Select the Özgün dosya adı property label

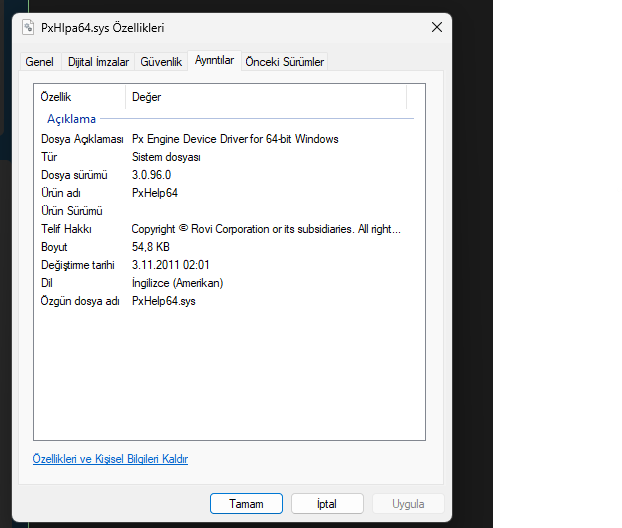click(x=80, y=301)
